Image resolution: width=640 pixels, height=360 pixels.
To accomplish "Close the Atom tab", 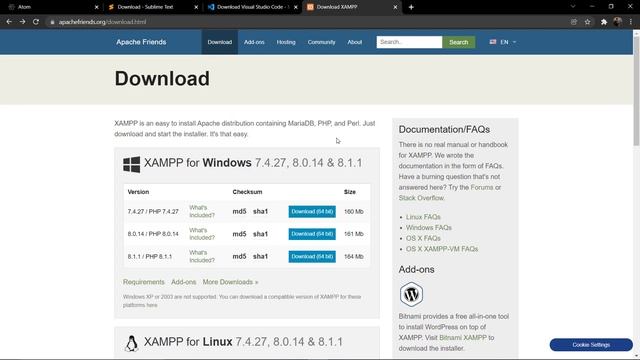I will click(97, 7).
